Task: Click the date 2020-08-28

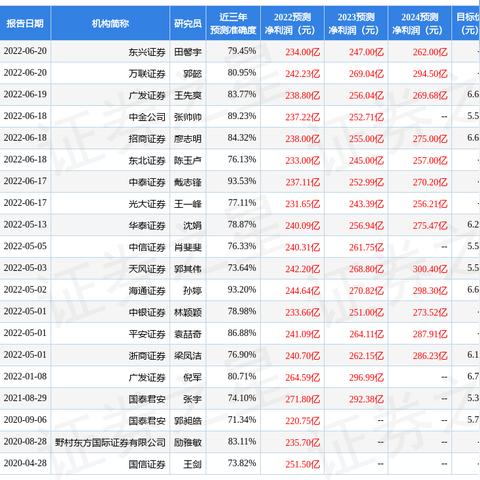Action: click(x=25, y=441)
